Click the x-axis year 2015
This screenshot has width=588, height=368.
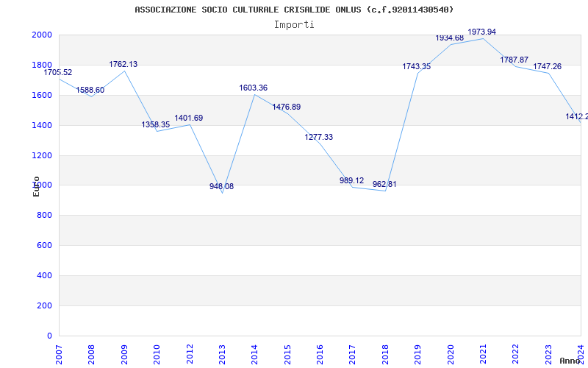(x=287, y=355)
